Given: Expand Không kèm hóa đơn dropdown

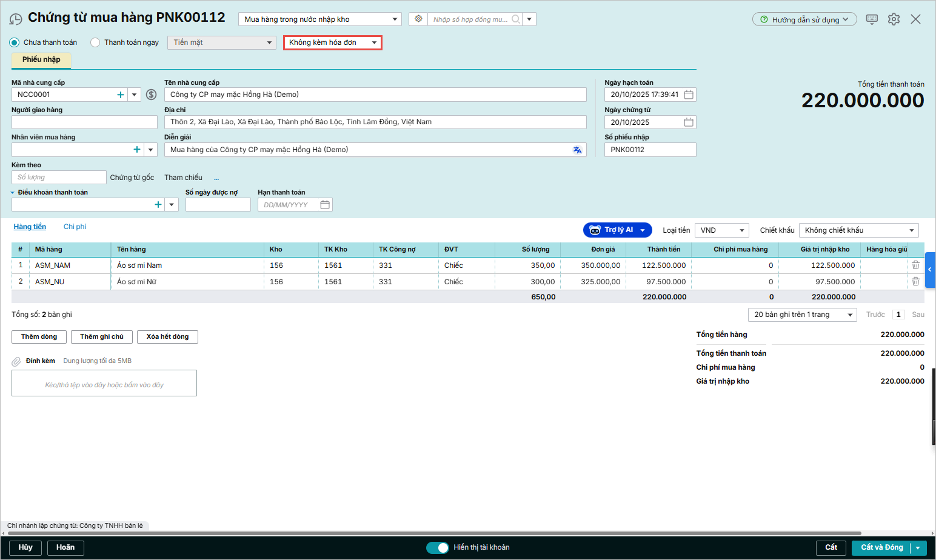Looking at the screenshot, I should point(332,42).
